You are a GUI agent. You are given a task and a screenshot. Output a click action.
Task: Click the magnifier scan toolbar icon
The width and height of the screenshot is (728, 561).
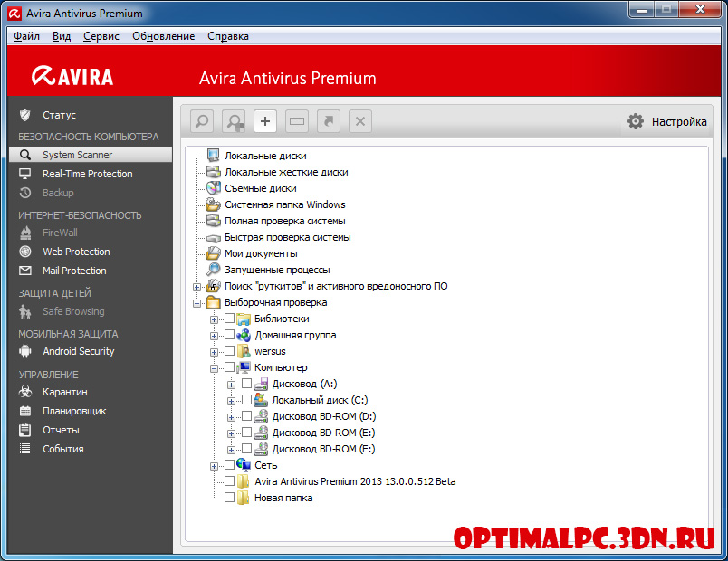pos(202,121)
